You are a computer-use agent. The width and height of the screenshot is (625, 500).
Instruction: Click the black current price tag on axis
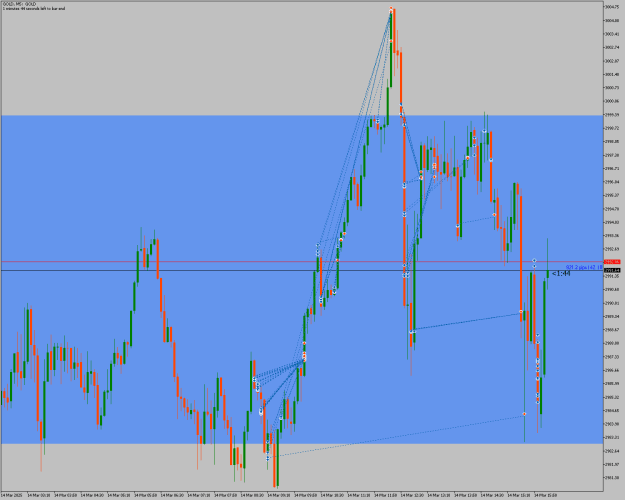612,270
